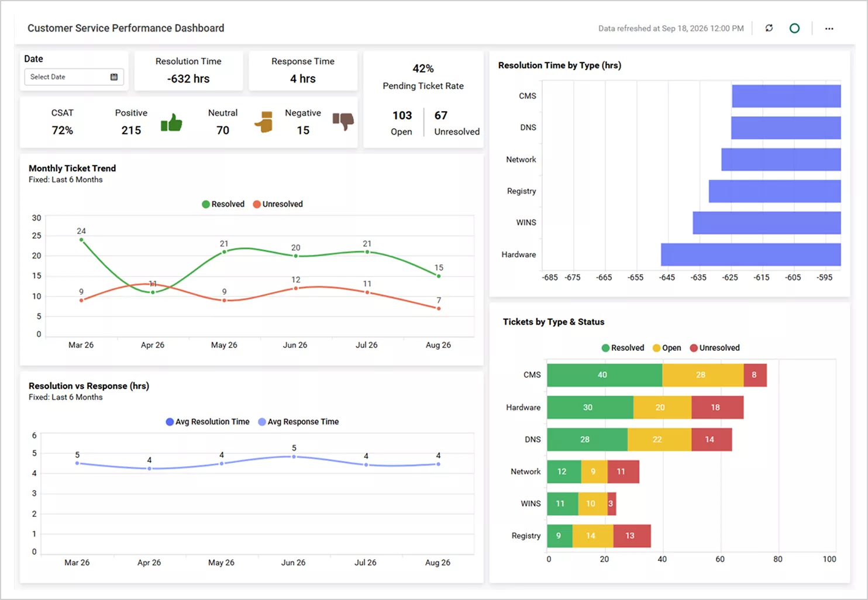The height and width of the screenshot is (600, 868).
Task: Click the CSAT 72% value
Action: pyautogui.click(x=63, y=130)
